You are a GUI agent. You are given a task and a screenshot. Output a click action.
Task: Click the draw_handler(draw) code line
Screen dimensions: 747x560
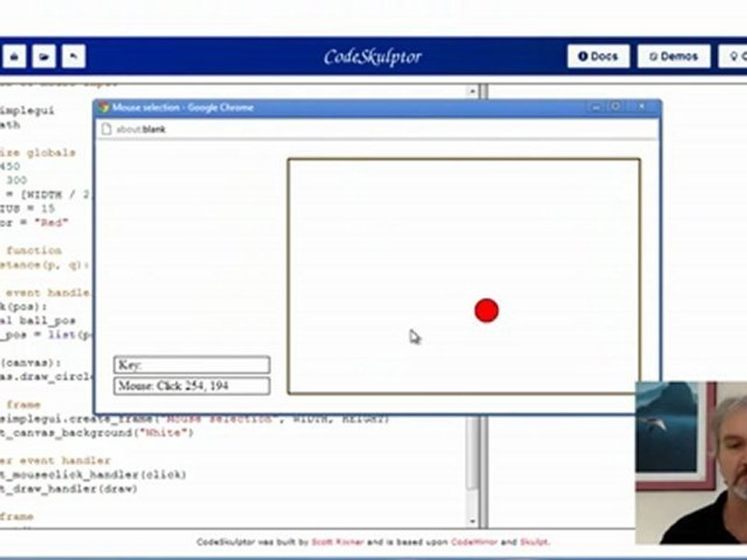(68, 489)
